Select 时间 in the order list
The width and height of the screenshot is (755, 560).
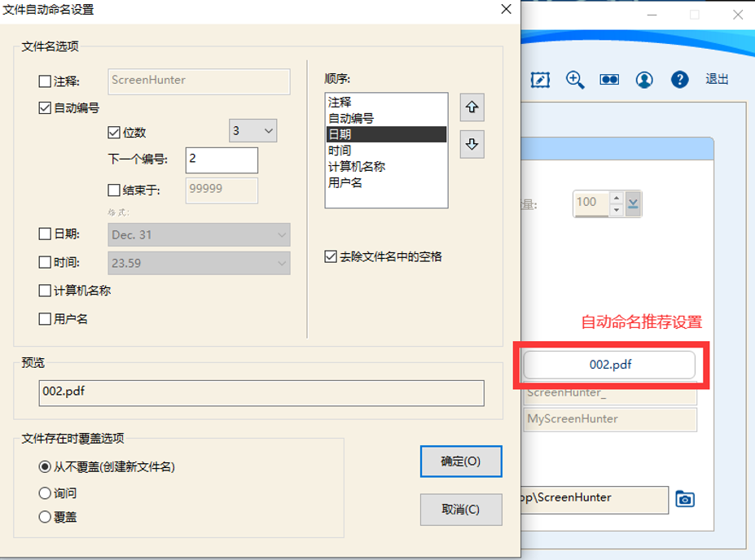(x=386, y=151)
